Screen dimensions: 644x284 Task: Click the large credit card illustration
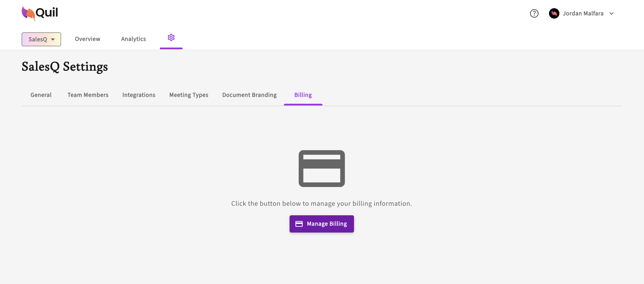point(322,168)
